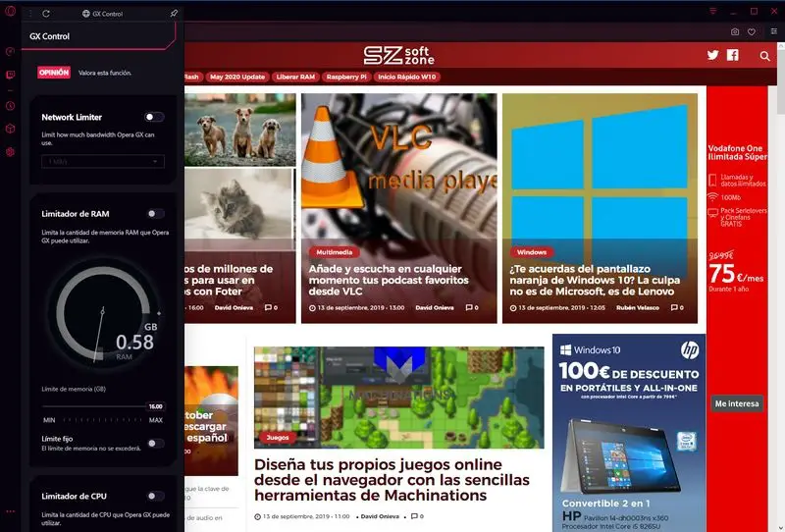The image size is (785, 532).
Task: Click the GX Control tab title
Action: tap(102, 14)
